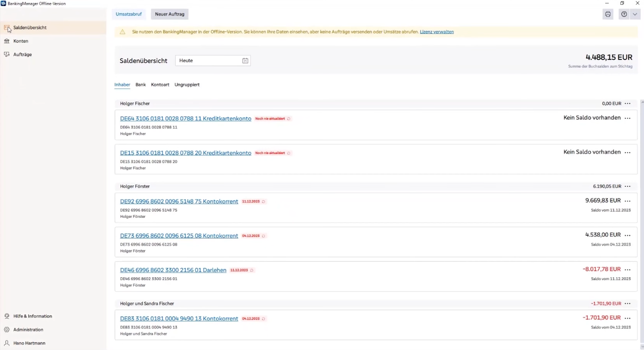
Task: Select the Kontoart tab
Action: (x=160, y=84)
